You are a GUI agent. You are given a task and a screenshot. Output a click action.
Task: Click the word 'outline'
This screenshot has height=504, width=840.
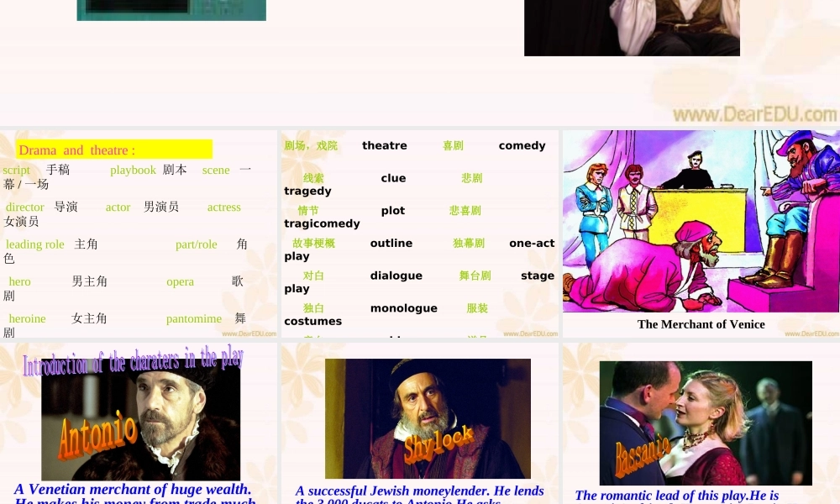tap(391, 243)
